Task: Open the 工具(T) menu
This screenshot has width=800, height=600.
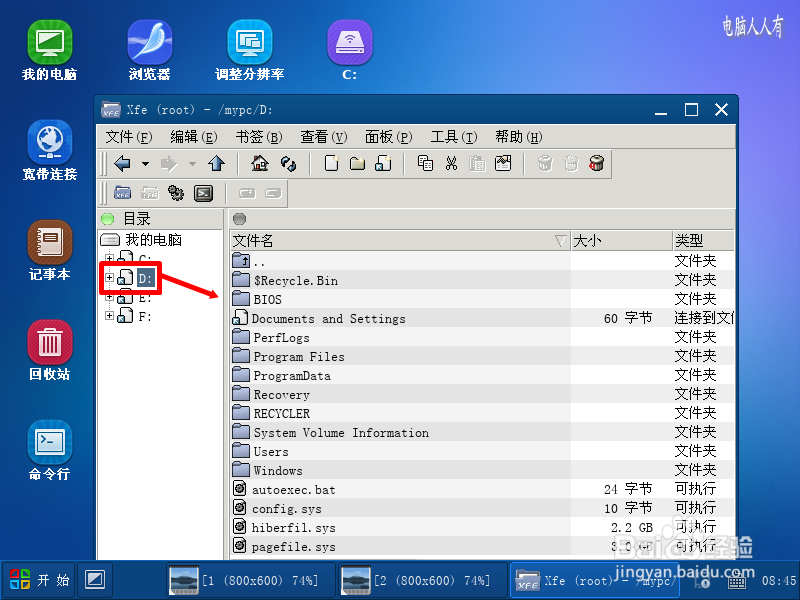Action: point(454,137)
